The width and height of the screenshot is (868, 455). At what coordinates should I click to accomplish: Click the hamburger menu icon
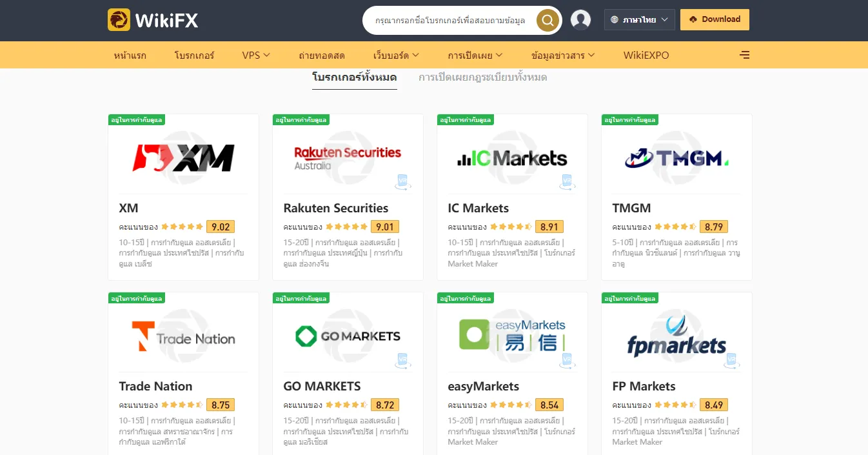coord(744,55)
